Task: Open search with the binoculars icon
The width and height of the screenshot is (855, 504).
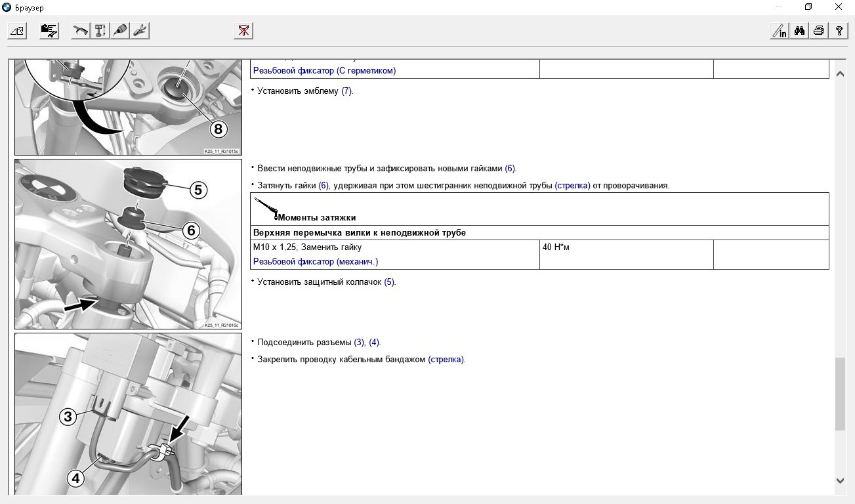Action: coord(799,30)
